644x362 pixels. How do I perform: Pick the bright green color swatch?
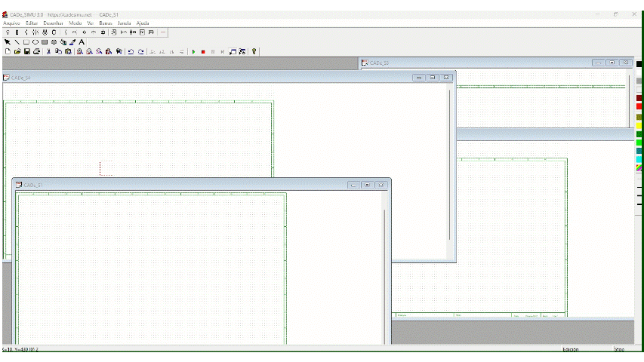[x=639, y=143]
